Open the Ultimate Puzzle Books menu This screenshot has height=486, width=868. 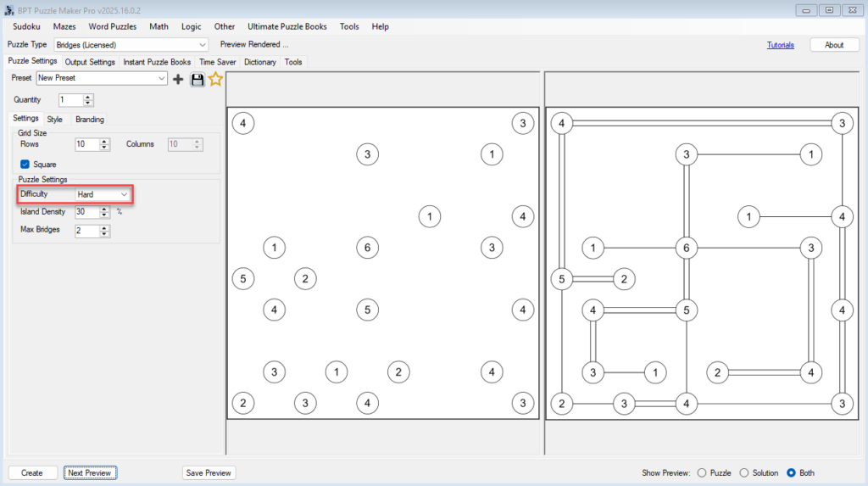(x=287, y=26)
